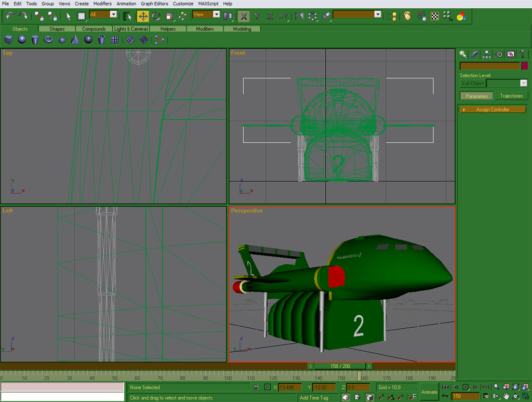Screen dimensions: 532x402
Task: Open the Select by Name tool
Action: pyautogui.click(x=127, y=16)
